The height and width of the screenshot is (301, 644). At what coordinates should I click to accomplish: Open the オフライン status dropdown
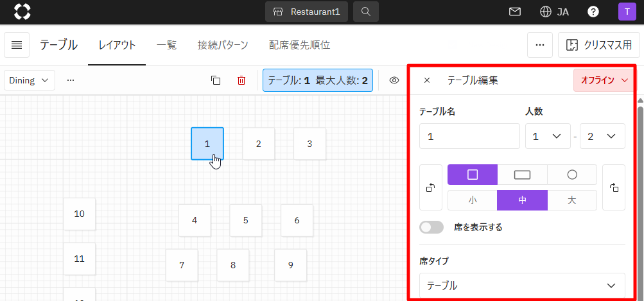604,80
